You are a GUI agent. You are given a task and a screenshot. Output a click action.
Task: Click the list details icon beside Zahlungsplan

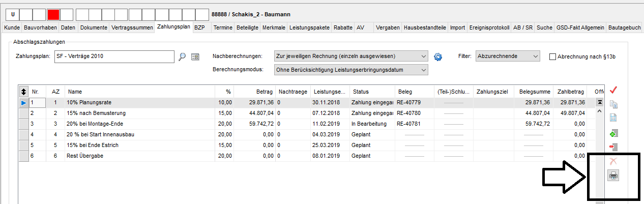tap(195, 56)
